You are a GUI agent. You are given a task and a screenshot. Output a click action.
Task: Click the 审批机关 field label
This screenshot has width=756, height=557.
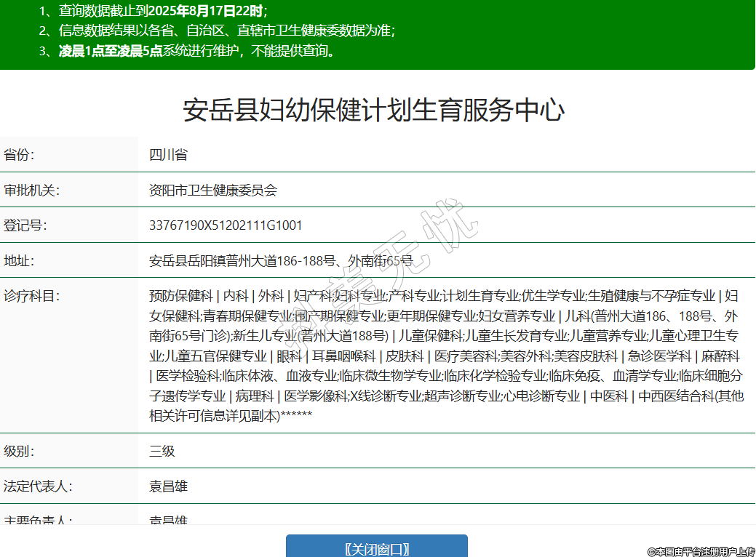click(31, 191)
